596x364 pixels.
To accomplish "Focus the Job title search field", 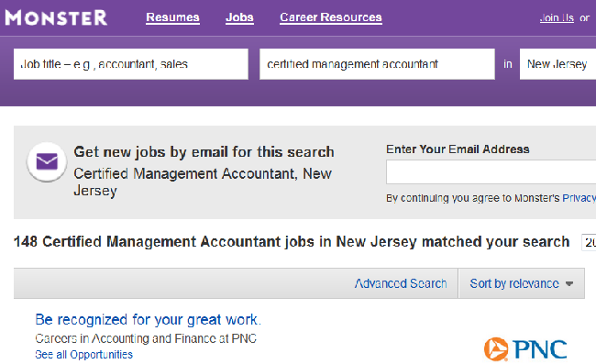I will (131, 64).
